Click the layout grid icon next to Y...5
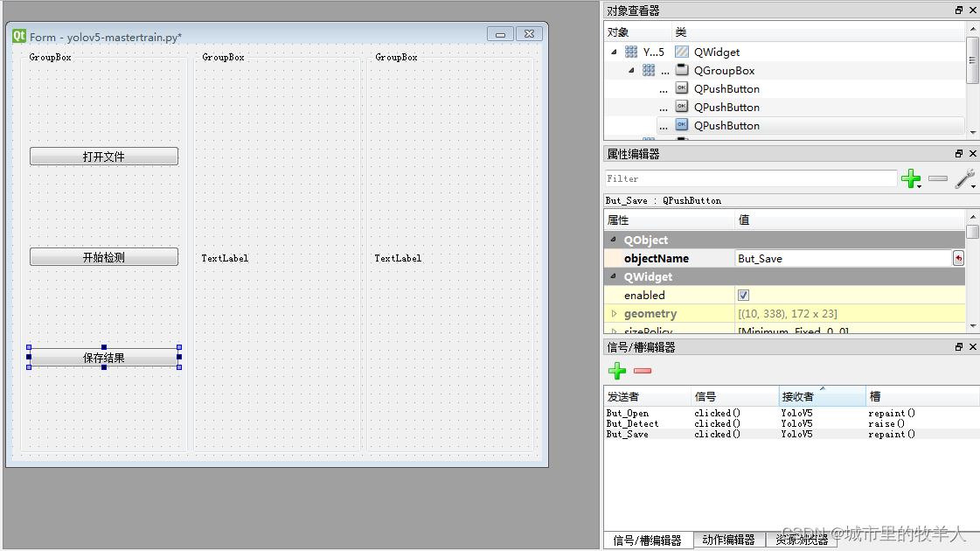Screen dimensions: 980x551 click(x=631, y=52)
